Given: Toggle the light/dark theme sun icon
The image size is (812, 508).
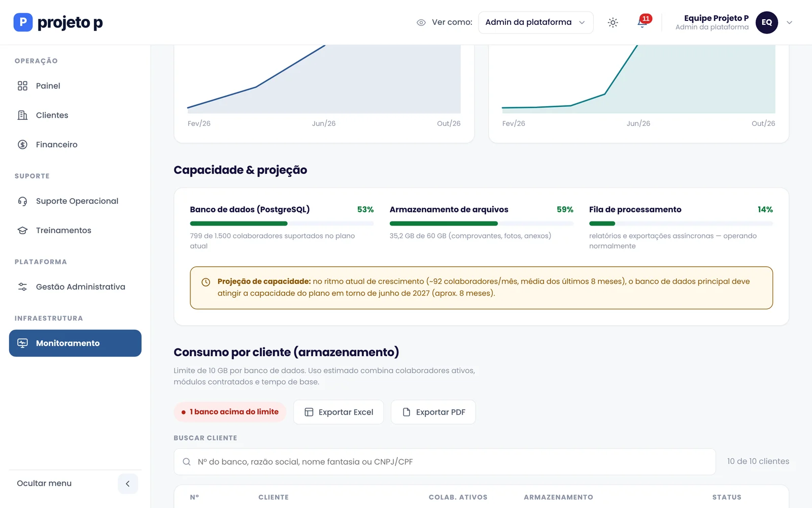Looking at the screenshot, I should (x=613, y=22).
